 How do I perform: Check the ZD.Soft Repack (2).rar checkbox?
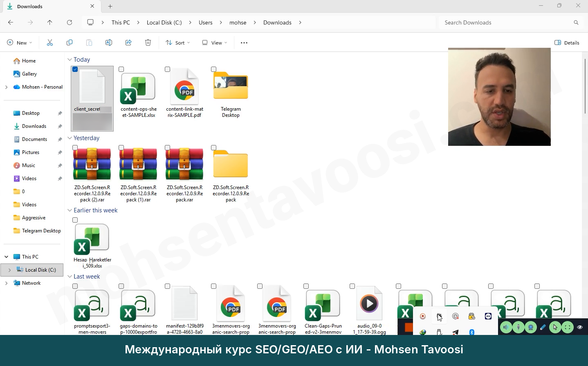pos(75,148)
